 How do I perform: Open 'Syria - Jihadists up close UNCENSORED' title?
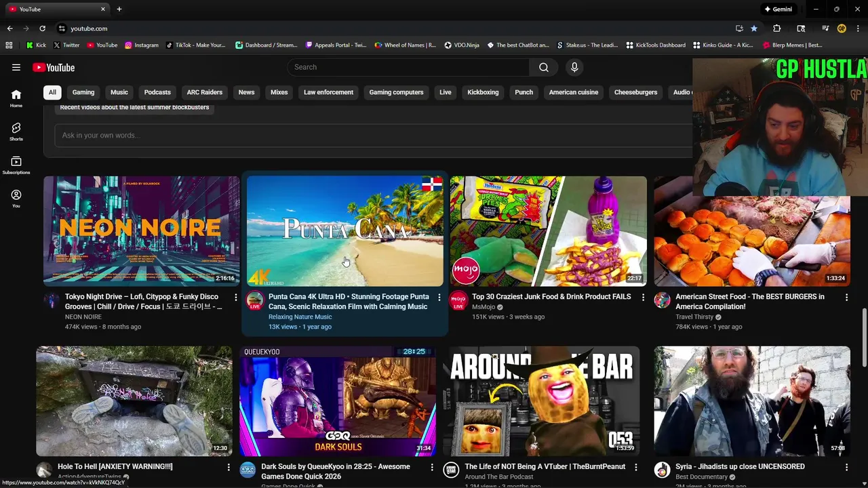(740, 466)
